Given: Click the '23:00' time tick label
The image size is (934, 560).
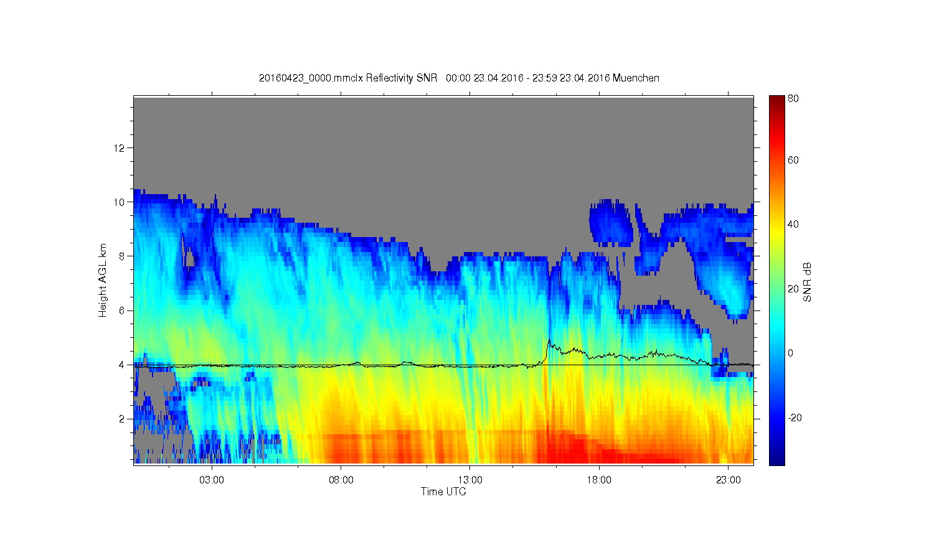Looking at the screenshot, I should pyautogui.click(x=729, y=480).
